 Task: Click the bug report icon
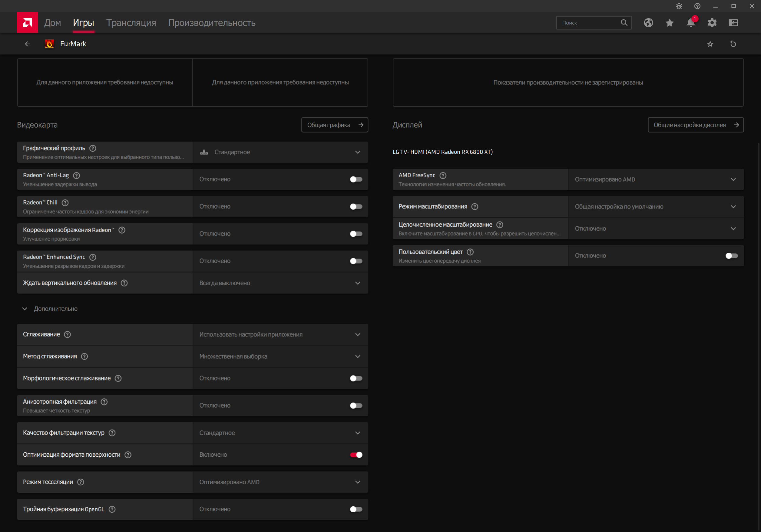679,6
